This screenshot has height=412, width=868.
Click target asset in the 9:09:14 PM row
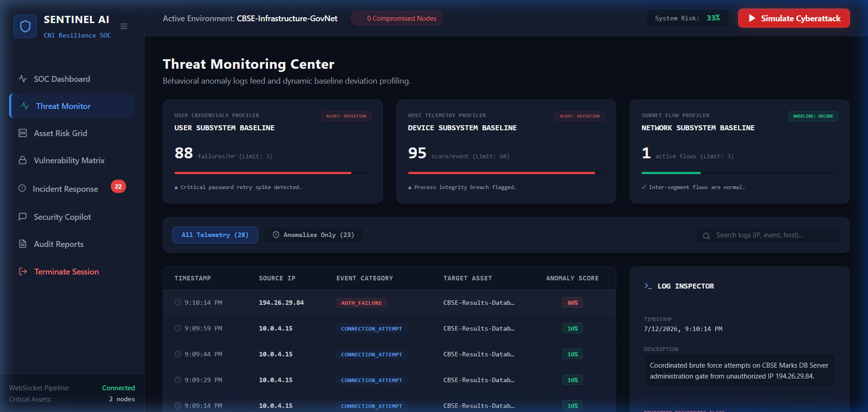click(x=479, y=406)
